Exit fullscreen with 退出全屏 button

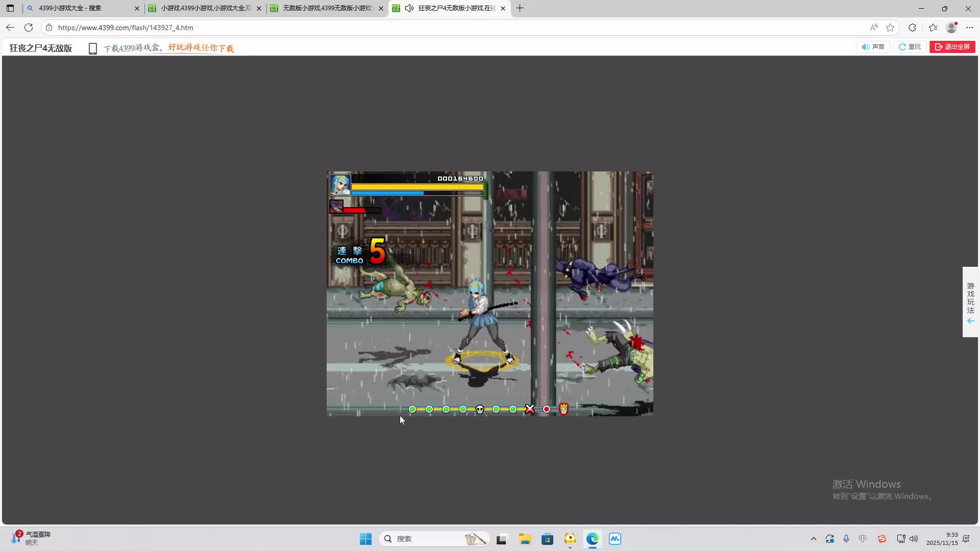pos(952,47)
